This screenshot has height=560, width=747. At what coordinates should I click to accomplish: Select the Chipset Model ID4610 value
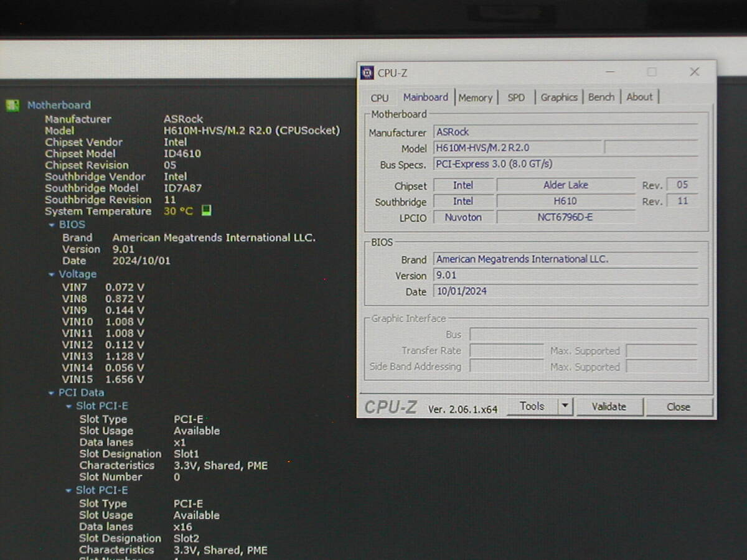(182, 154)
